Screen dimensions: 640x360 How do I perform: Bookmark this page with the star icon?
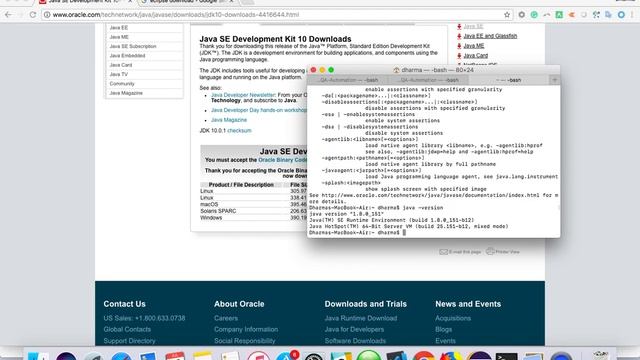507,15
